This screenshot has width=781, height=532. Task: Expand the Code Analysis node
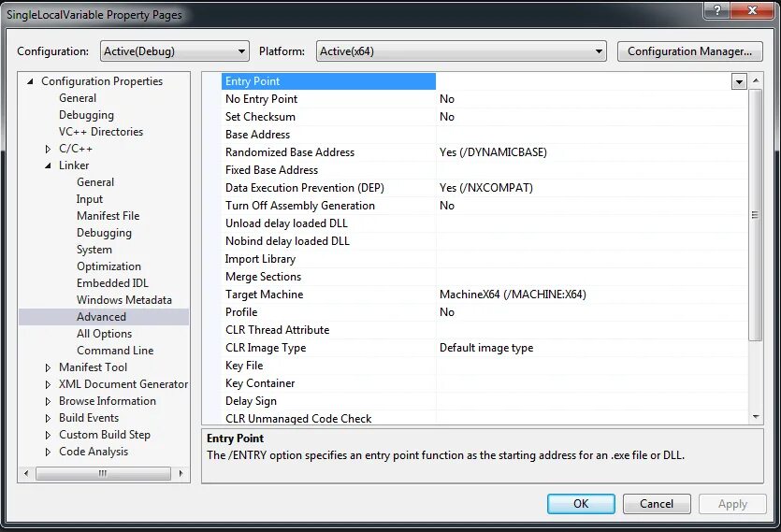48,452
